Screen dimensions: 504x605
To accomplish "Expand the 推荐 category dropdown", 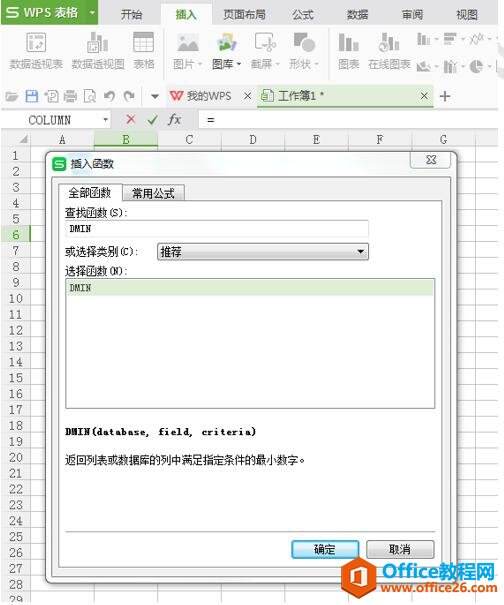I will tap(360, 252).
